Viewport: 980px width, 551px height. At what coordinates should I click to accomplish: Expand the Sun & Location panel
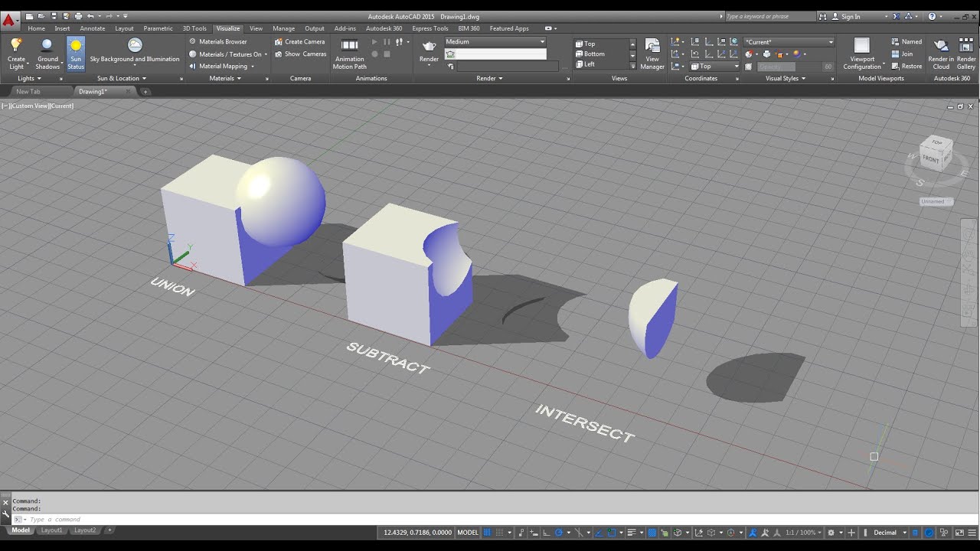(x=121, y=78)
